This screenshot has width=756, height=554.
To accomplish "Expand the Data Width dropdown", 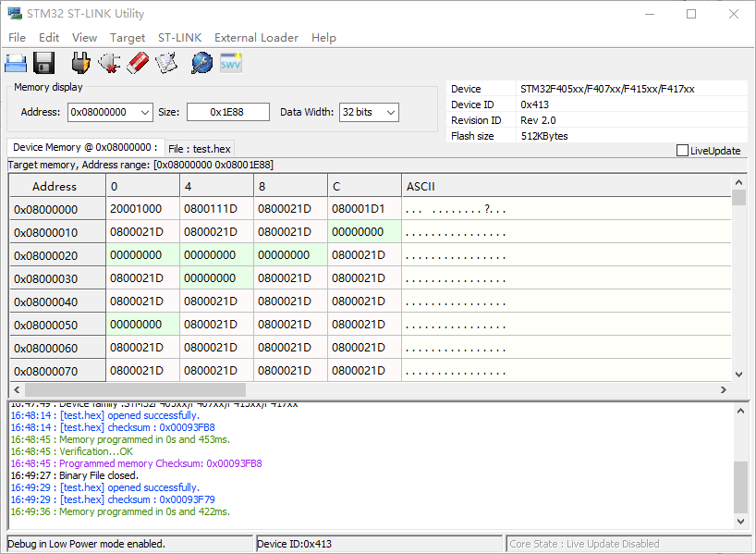I will click(x=391, y=113).
